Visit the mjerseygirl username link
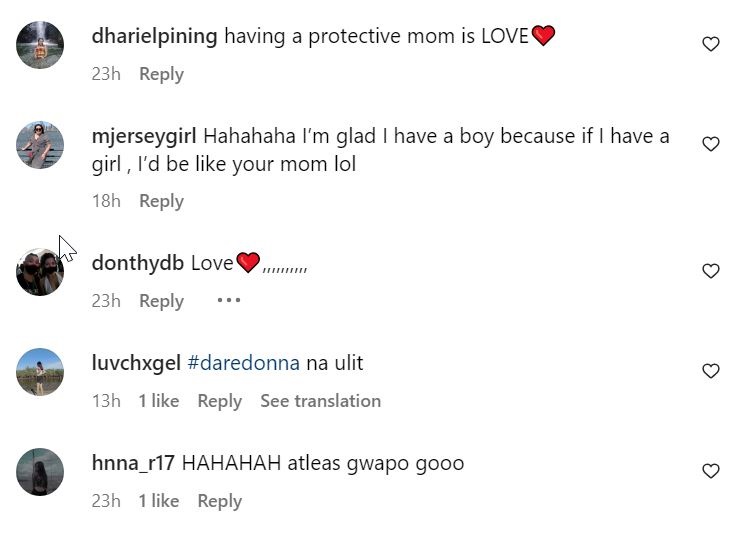Image resolution: width=736 pixels, height=544 pixels. pyautogui.click(x=145, y=136)
